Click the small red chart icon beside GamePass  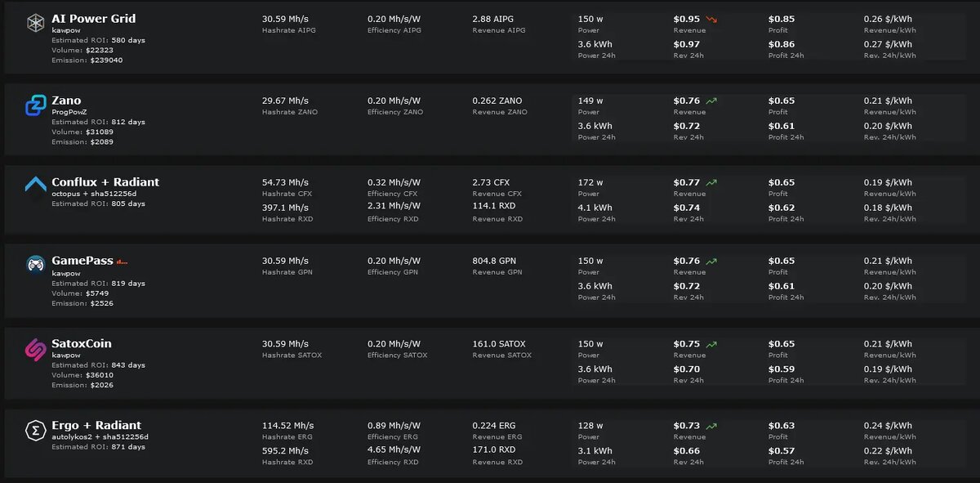122,262
